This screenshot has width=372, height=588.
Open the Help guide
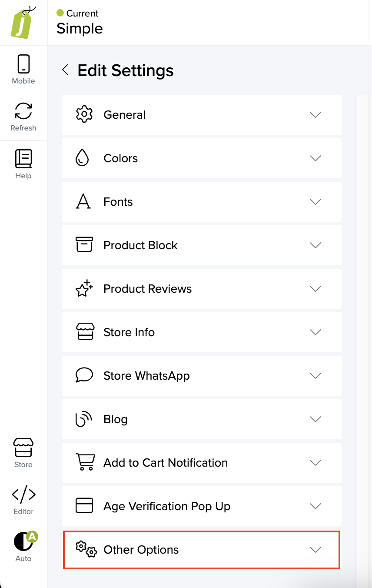click(x=23, y=164)
